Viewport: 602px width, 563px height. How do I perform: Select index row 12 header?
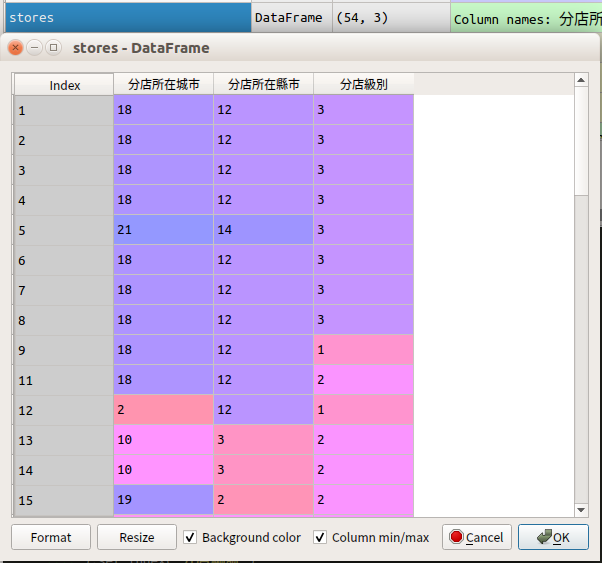tap(63, 410)
